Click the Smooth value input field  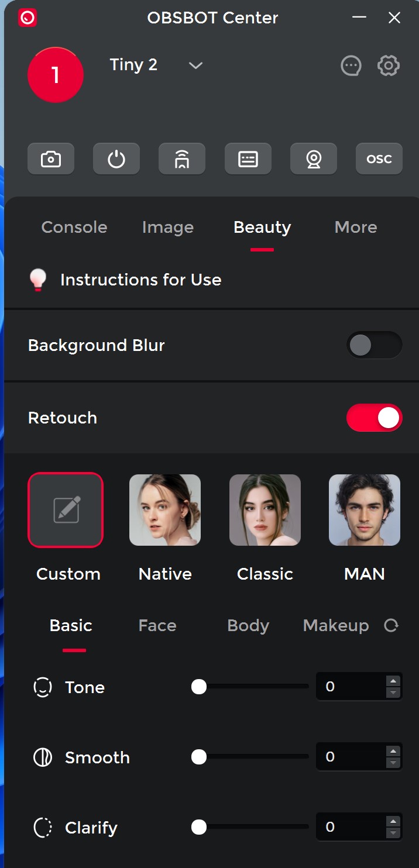[350, 757]
